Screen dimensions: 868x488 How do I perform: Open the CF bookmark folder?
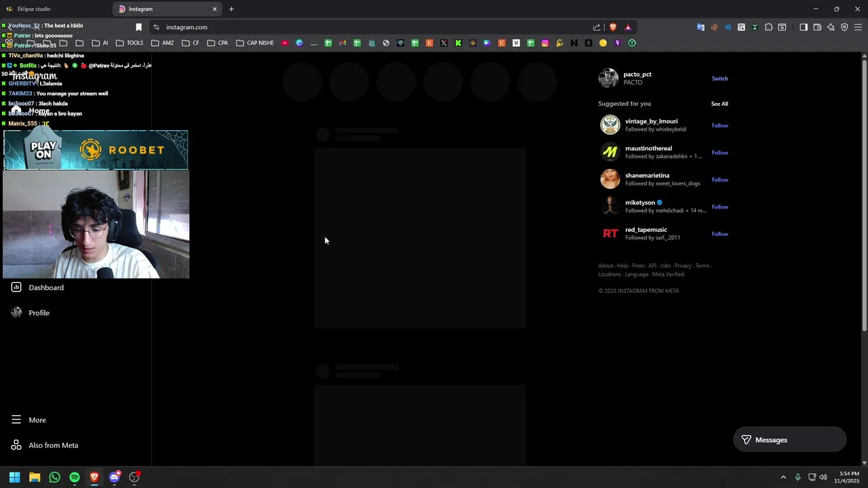191,43
